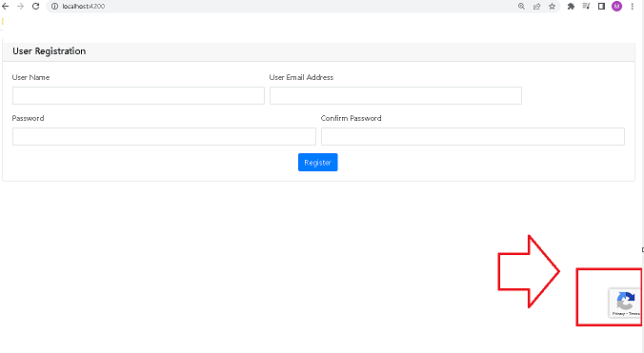Bookmark this page with star icon
This screenshot has width=644, height=353.
[x=552, y=6]
